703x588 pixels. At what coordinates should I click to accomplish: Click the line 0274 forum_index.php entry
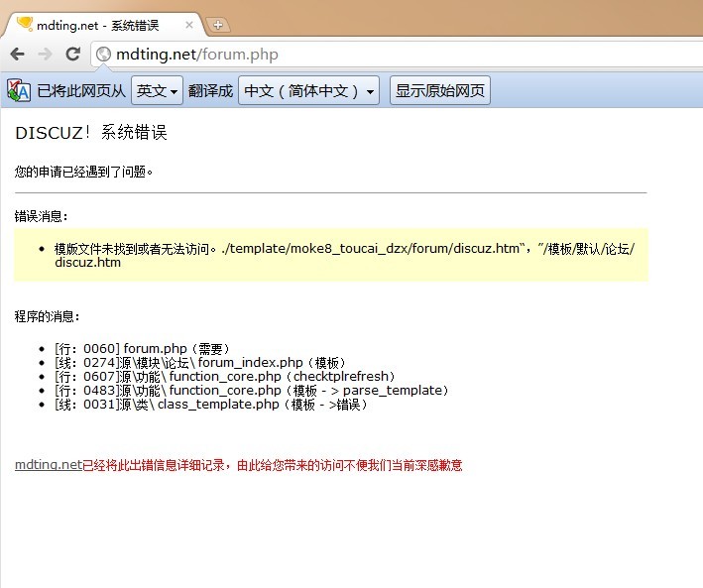(200, 362)
